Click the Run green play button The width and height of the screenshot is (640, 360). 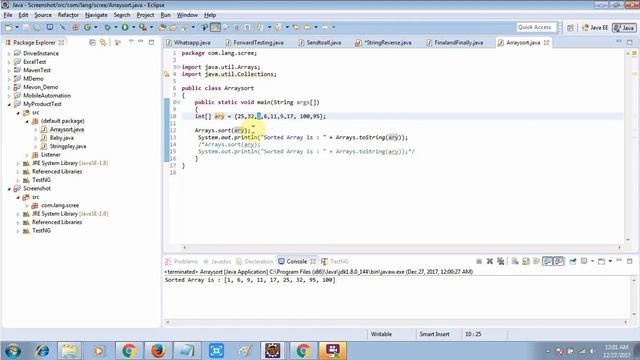125,27
